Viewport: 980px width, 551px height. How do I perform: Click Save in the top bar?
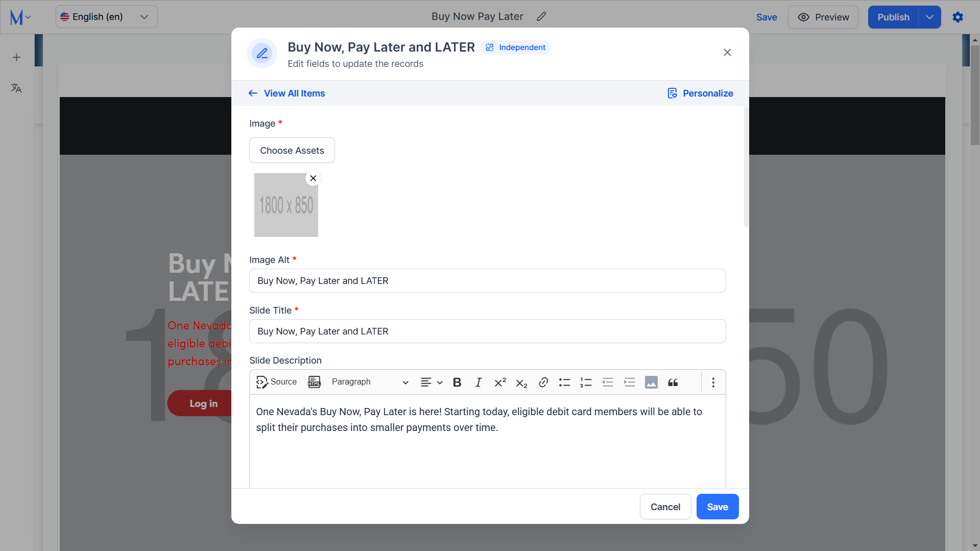pos(767,17)
